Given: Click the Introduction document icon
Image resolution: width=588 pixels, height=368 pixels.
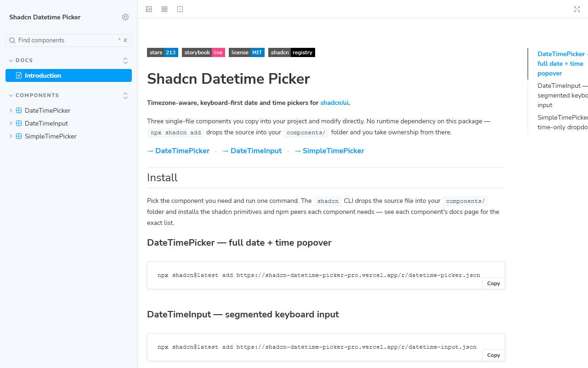Looking at the screenshot, I should (19, 75).
